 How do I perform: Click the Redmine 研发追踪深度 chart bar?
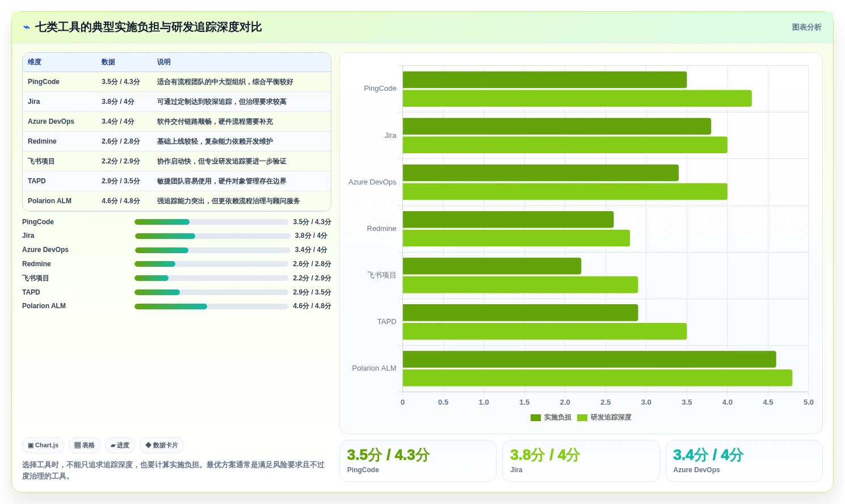[516, 238]
